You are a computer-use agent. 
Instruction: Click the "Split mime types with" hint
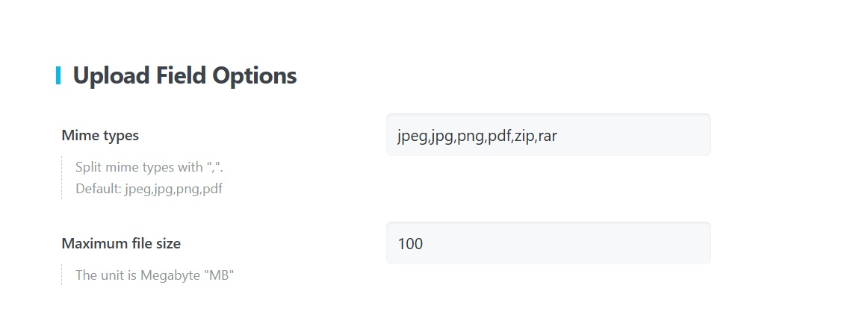point(139,166)
